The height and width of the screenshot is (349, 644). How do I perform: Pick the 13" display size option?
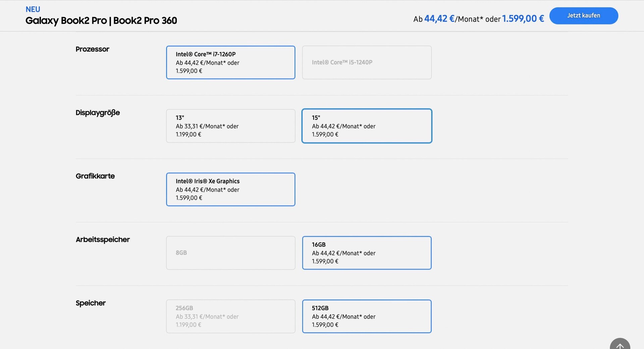tap(230, 126)
